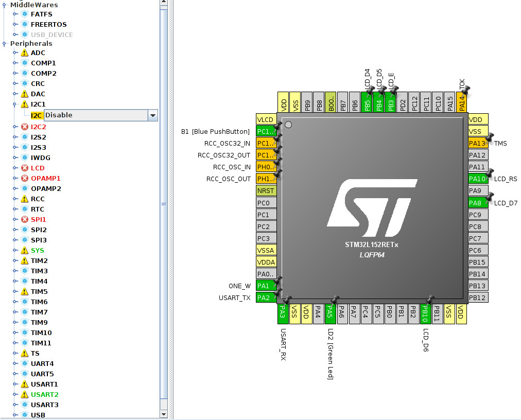This screenshot has height=420, width=521.
Task: Click the green PB10 pin
Action: pyautogui.click(x=425, y=311)
